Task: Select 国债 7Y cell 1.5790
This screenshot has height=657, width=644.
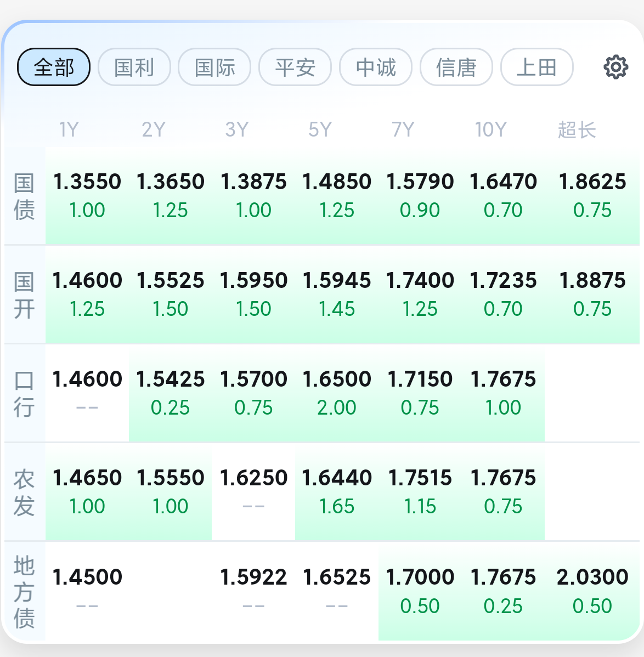Action: click(x=420, y=196)
